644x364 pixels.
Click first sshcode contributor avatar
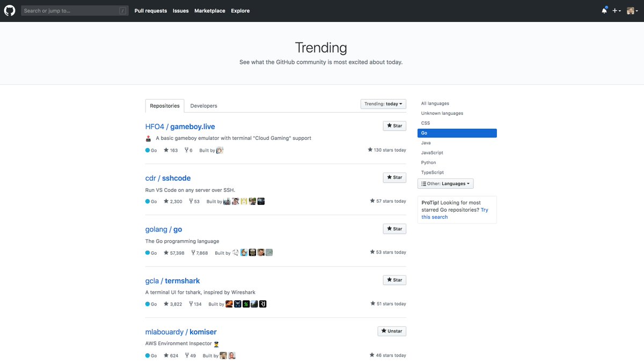tap(227, 202)
